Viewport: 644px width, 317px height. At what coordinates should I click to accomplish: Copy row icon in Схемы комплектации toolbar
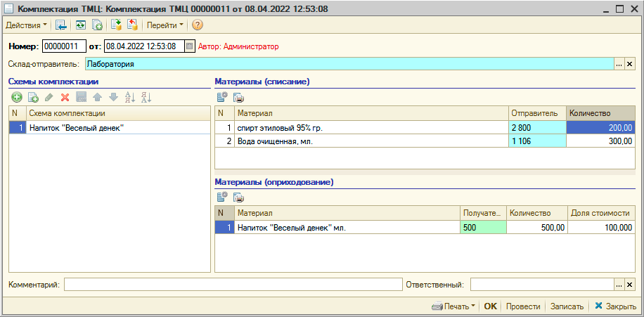32,98
